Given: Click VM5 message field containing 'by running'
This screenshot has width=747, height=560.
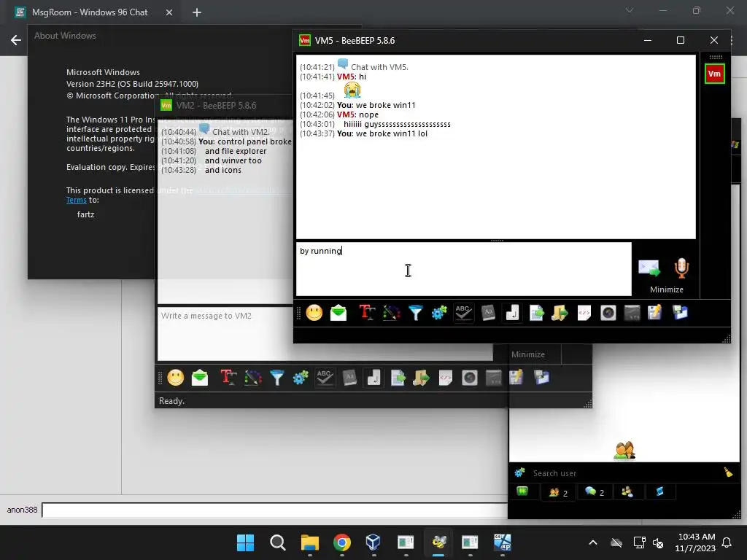Looking at the screenshot, I should [x=464, y=269].
